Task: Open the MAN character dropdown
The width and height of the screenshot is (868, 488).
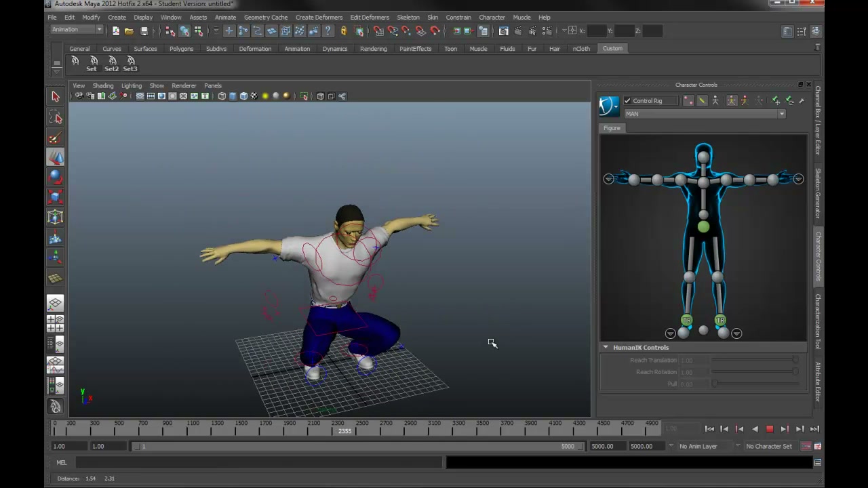Action: [705, 114]
